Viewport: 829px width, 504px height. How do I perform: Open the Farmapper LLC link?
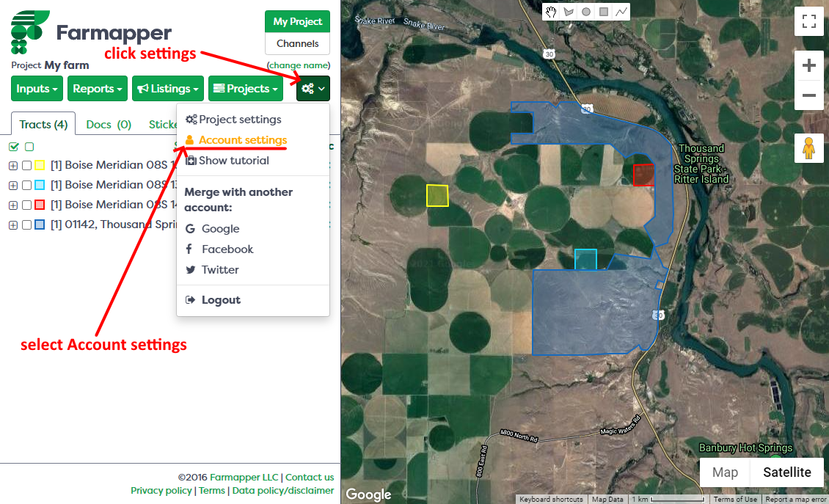point(244,477)
